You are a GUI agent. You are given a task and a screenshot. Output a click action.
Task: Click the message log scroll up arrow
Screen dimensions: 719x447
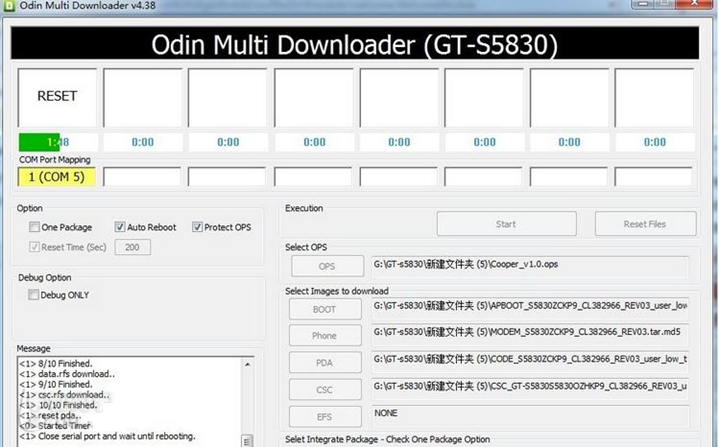[x=248, y=364]
